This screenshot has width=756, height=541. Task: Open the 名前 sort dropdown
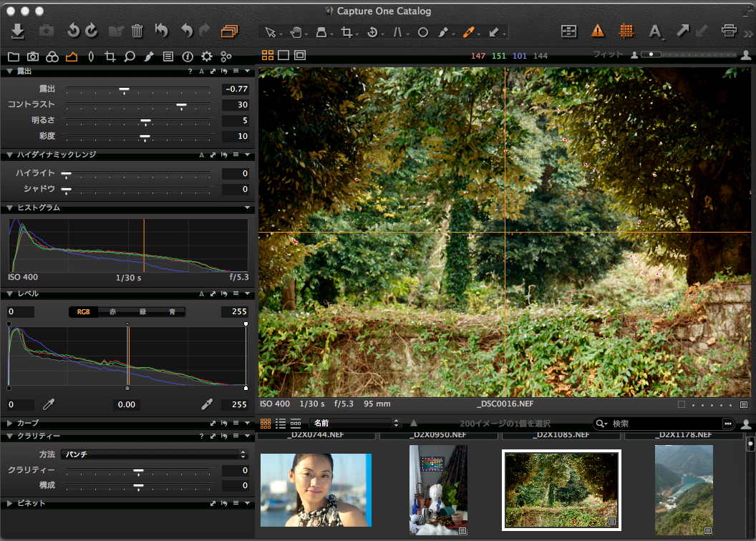354,424
